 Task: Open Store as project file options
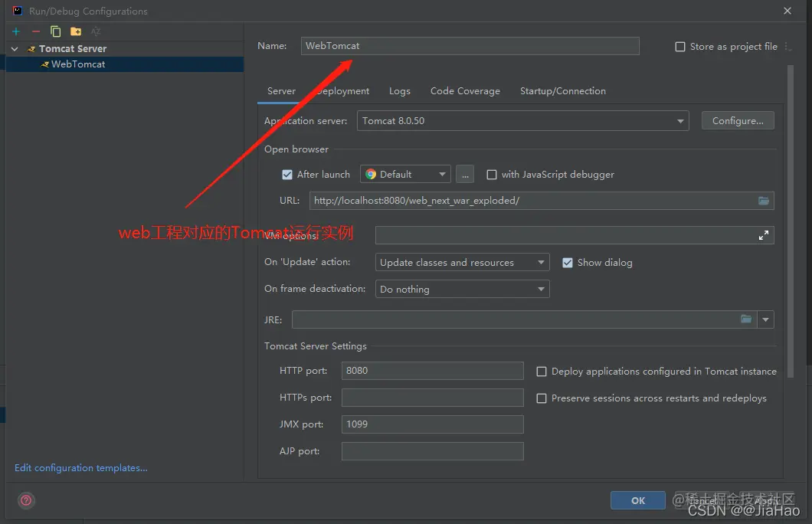[787, 46]
